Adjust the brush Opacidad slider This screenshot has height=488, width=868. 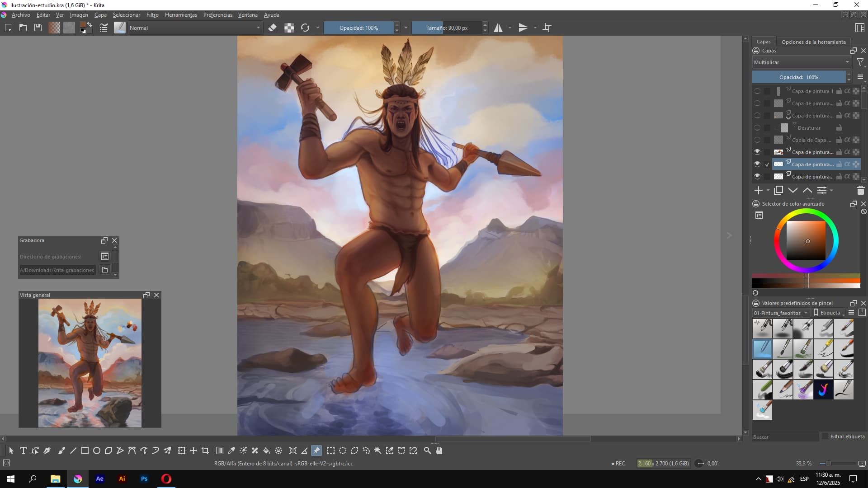(x=359, y=28)
